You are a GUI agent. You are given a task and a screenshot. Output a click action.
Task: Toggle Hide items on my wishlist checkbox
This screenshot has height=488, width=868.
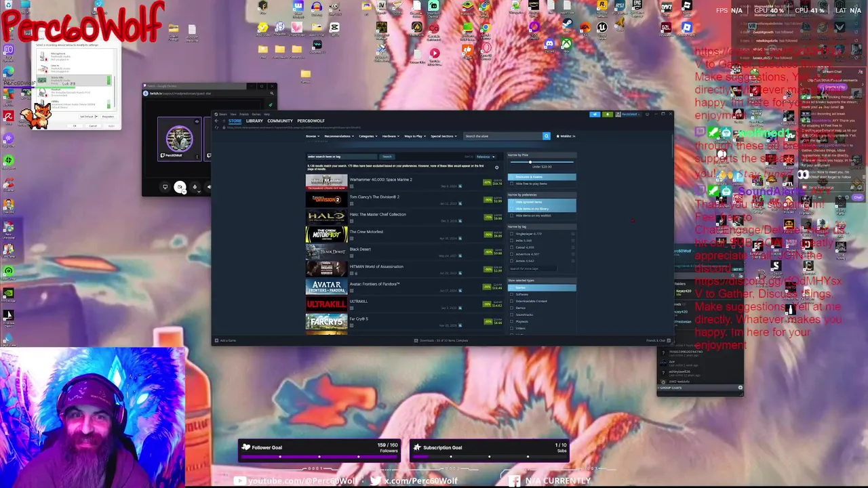pos(511,216)
